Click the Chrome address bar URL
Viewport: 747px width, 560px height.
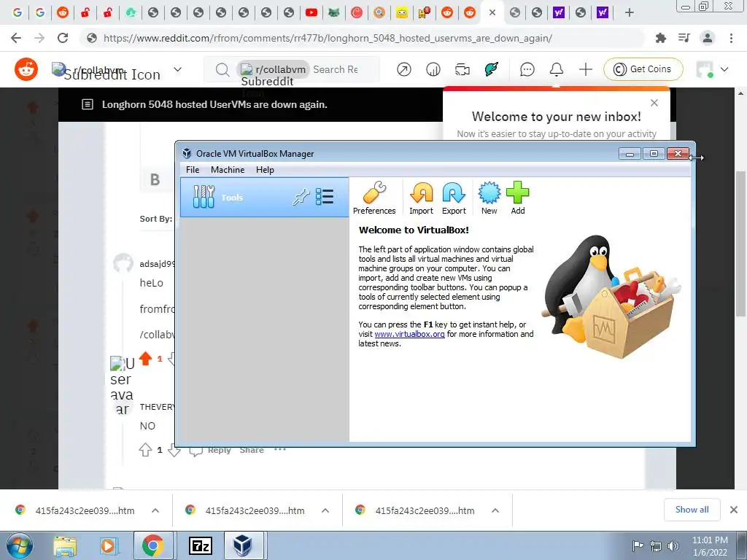(328, 38)
